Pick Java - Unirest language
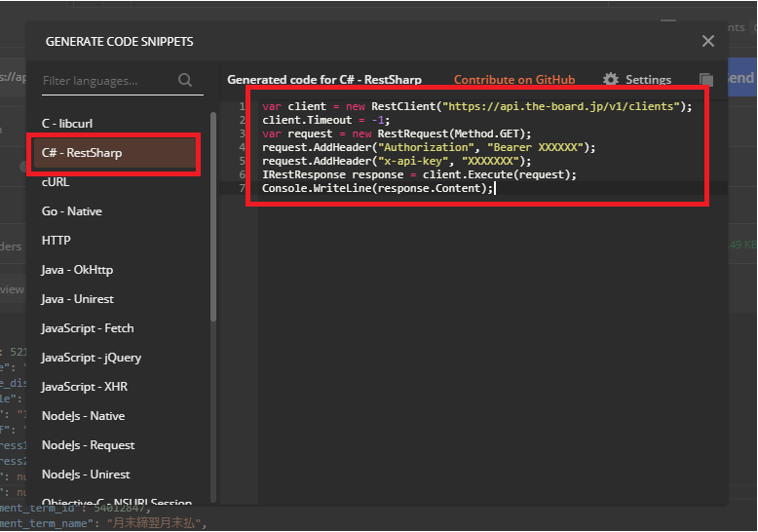758x532 pixels. (x=78, y=299)
